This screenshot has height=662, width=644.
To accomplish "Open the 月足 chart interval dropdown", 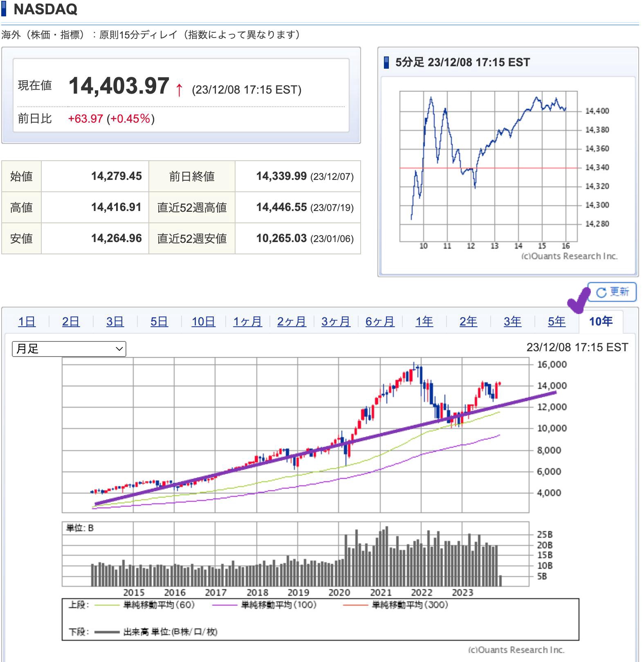I will 69,349.
